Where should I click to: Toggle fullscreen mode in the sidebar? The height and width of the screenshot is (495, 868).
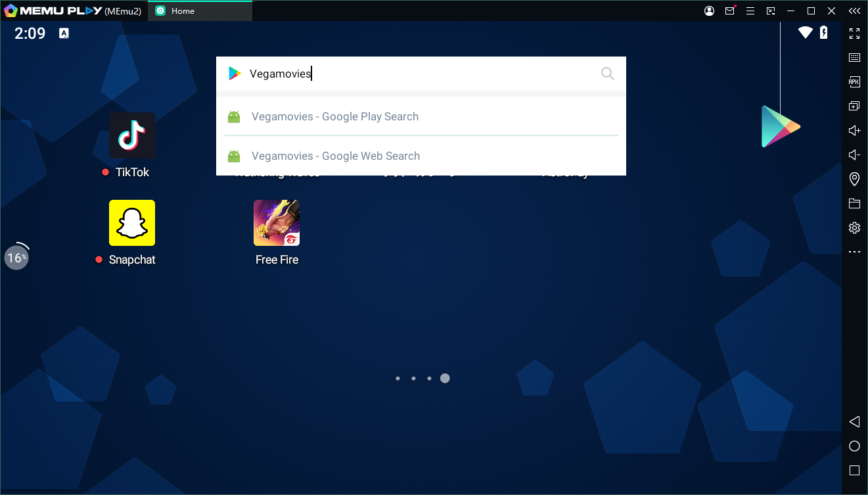coord(854,33)
